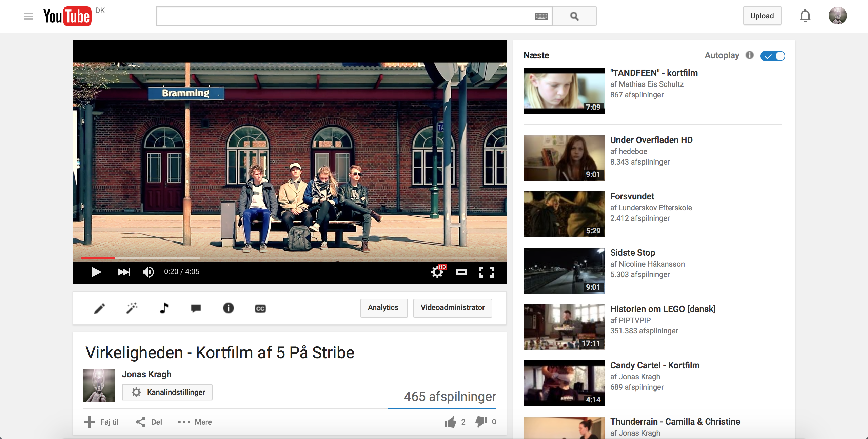Click the Videoadministrator button
Image resolution: width=868 pixels, height=439 pixels.
pyautogui.click(x=452, y=308)
